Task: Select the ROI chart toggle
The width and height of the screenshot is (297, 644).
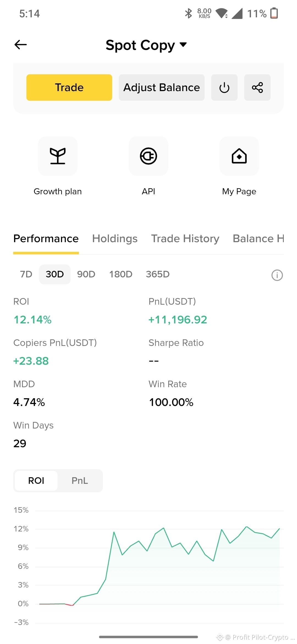Action: click(36, 481)
